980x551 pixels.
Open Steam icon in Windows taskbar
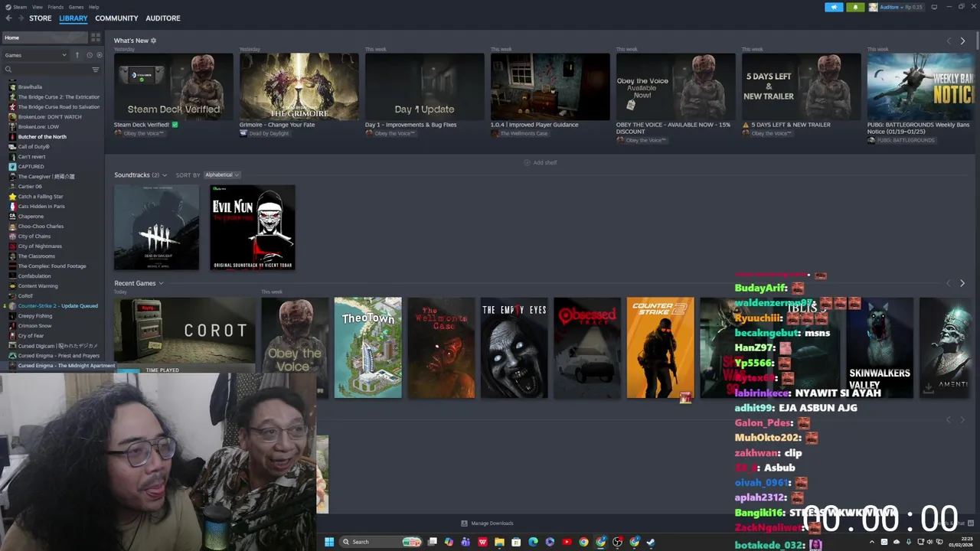(651, 542)
